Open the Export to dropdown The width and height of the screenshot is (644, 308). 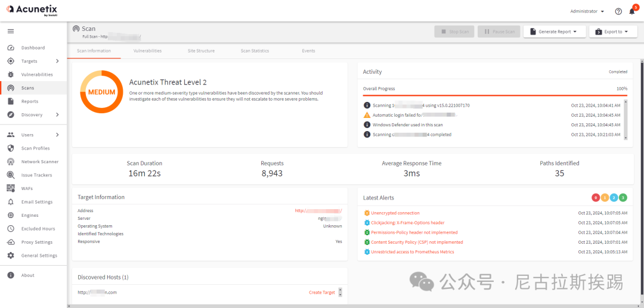coord(613,32)
